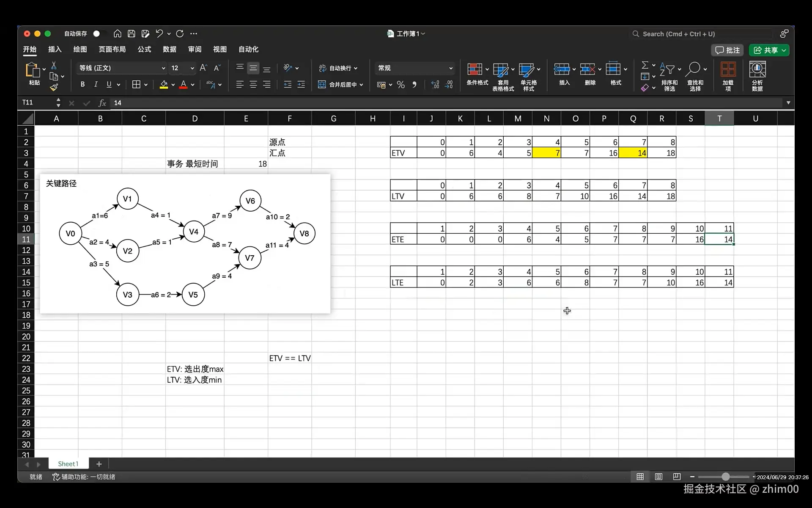Click the undo arrow in title bar
This screenshot has height=508, width=812.
[x=159, y=34]
